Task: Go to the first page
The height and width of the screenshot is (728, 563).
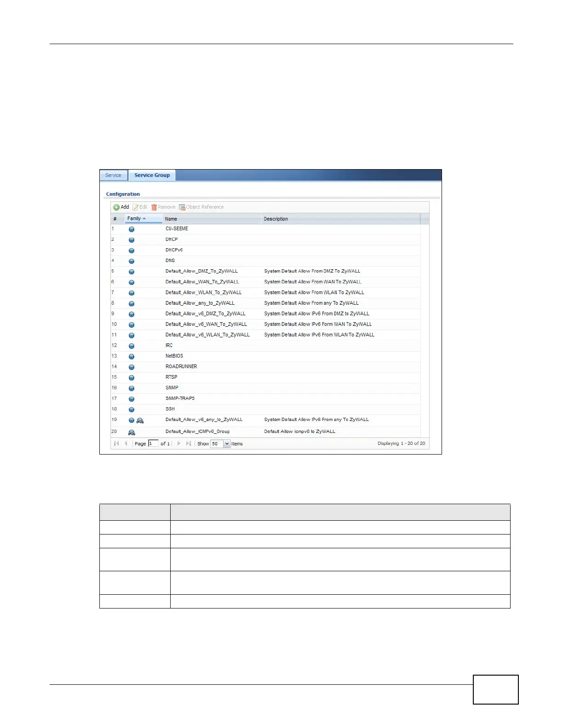Action: (x=116, y=444)
